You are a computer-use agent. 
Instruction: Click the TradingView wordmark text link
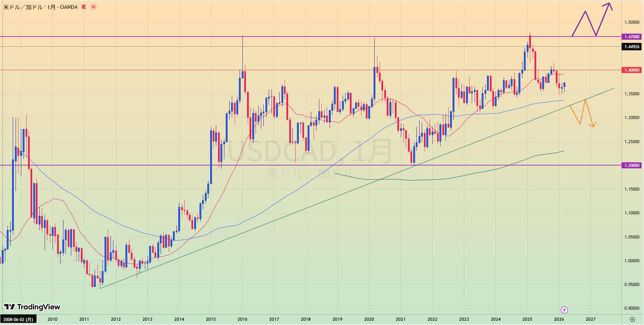click(39, 307)
